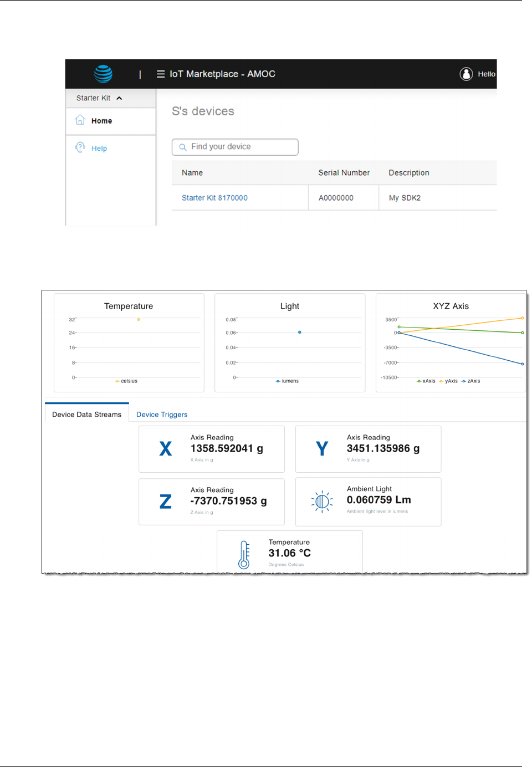Open the hamburger menu icon
Viewport: 532px width, 767px height.
click(x=161, y=74)
